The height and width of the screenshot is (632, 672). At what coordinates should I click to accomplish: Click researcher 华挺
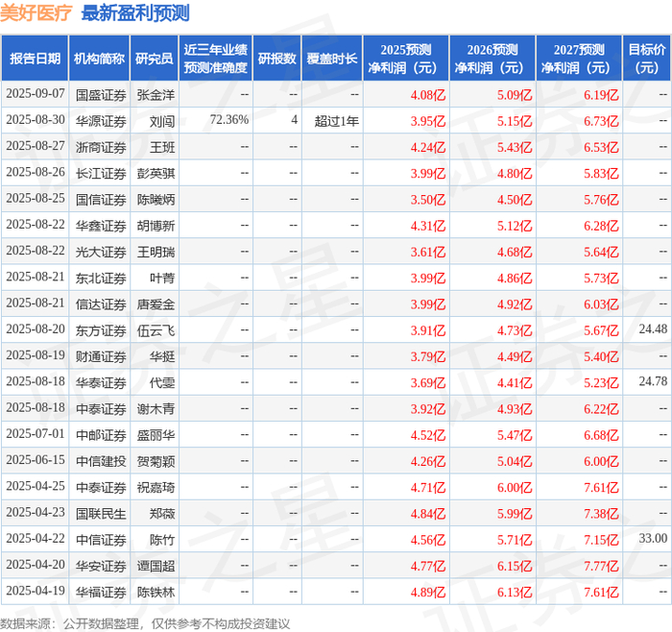tap(162, 356)
